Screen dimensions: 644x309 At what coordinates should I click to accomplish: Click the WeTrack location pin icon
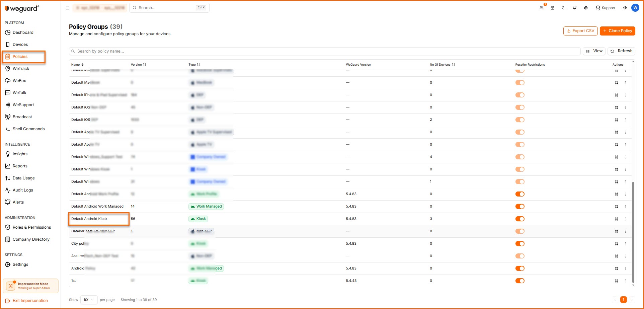click(8, 69)
